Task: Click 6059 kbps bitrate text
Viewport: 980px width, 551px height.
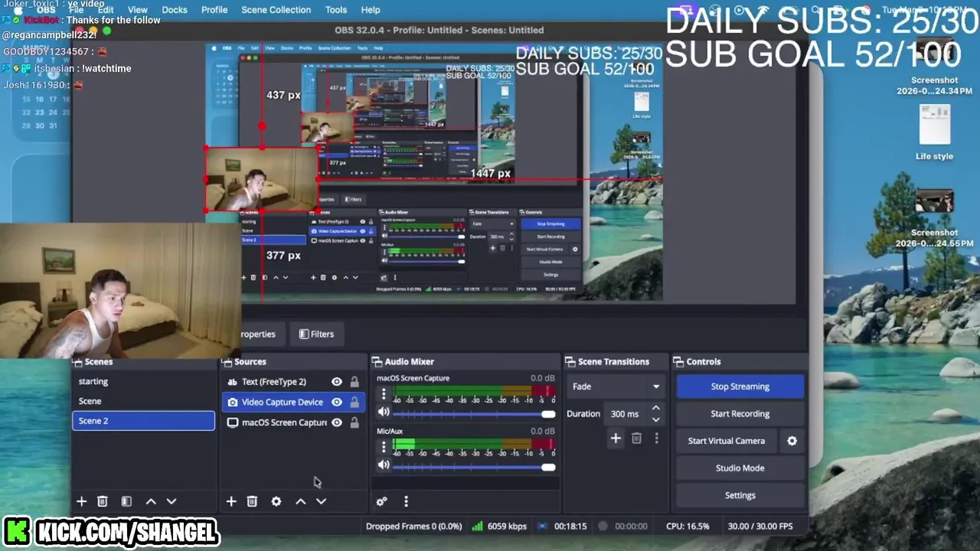Action: [x=507, y=526]
